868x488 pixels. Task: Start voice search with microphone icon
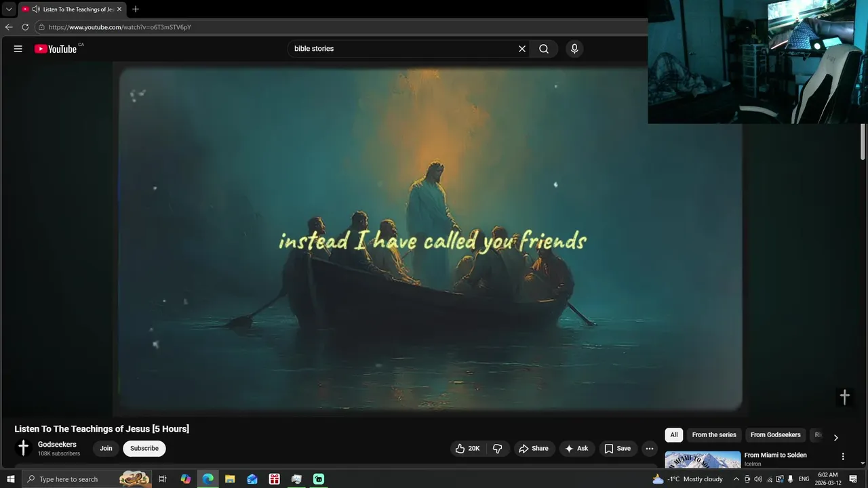574,49
